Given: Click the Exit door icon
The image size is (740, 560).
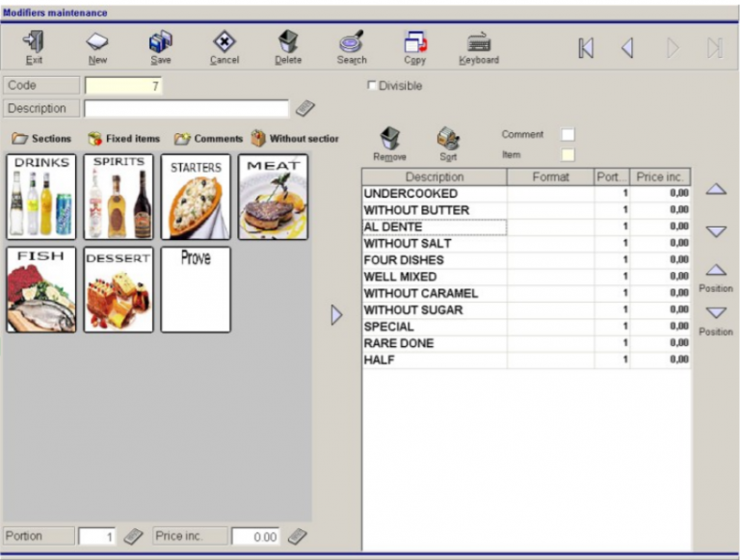Looking at the screenshot, I should (34, 46).
